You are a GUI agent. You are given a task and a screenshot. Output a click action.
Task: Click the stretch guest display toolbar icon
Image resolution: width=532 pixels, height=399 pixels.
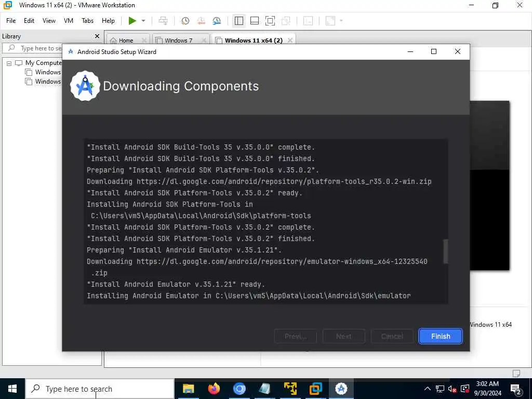coord(330,21)
